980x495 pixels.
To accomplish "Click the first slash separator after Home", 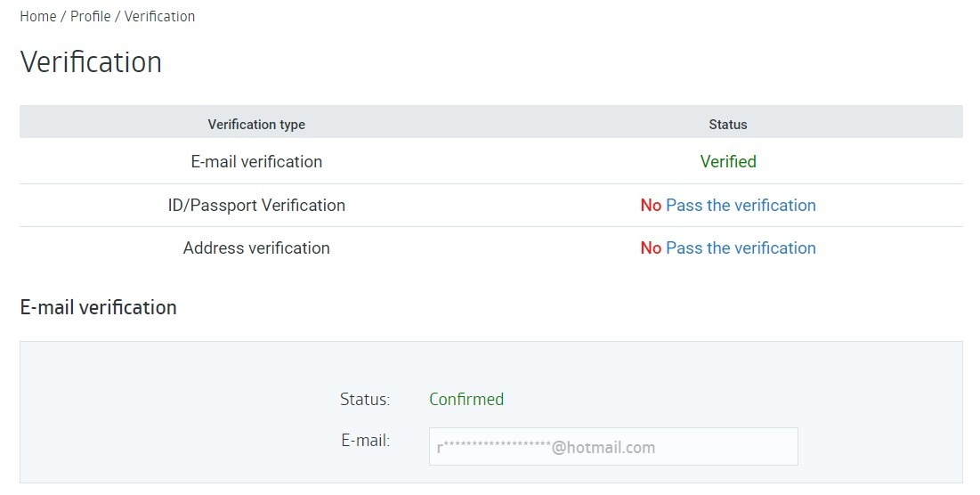I will (63, 17).
